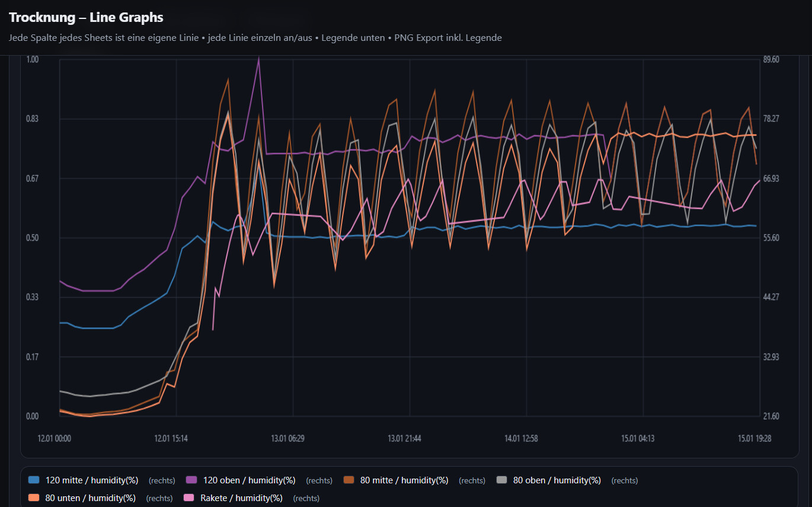
Task: Click the blue swatch for 120 mitte
Action: tap(34, 480)
